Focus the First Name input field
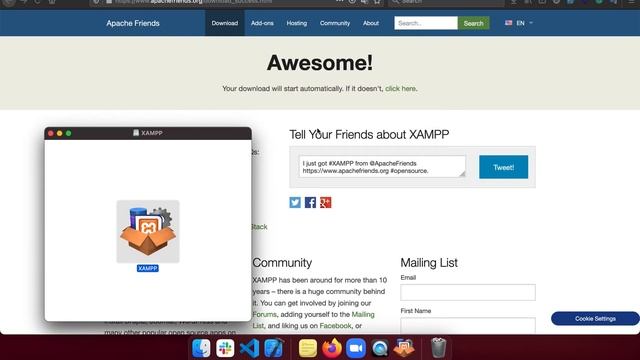This screenshot has height=360, width=640. point(468,325)
